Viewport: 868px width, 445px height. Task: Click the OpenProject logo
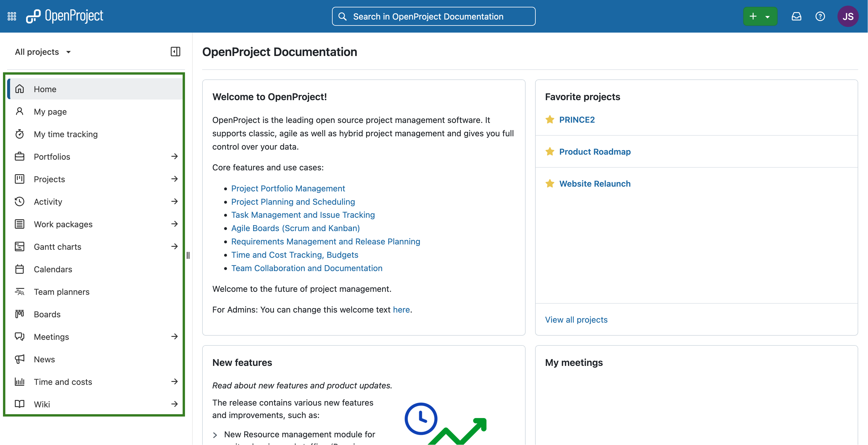(65, 16)
